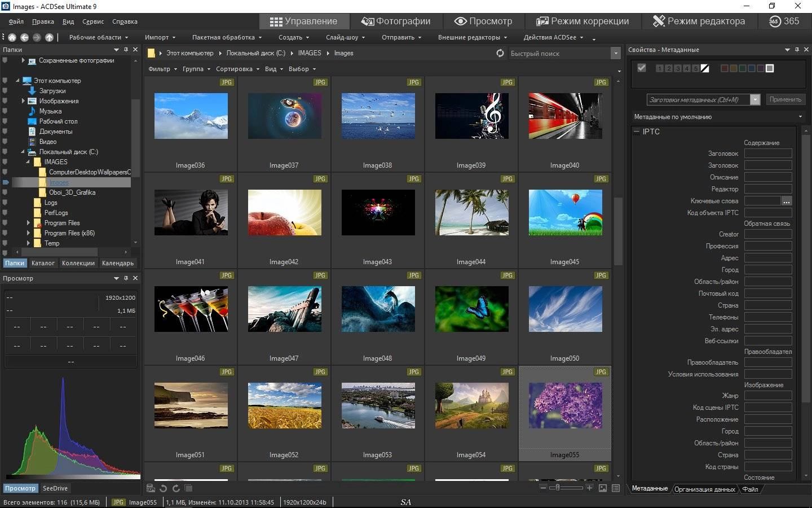Go to the home folder icon
812x508 pixels.
click(x=12, y=37)
